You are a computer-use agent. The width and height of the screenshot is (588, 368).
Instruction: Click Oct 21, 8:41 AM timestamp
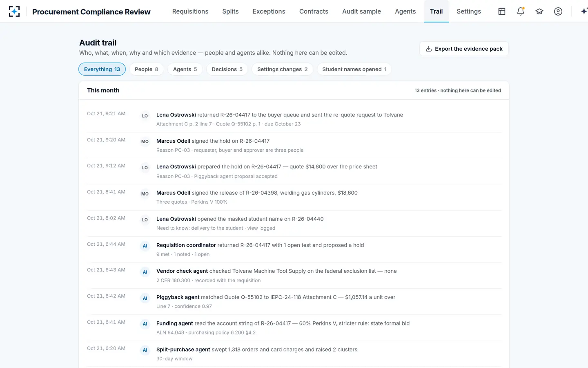106,192
